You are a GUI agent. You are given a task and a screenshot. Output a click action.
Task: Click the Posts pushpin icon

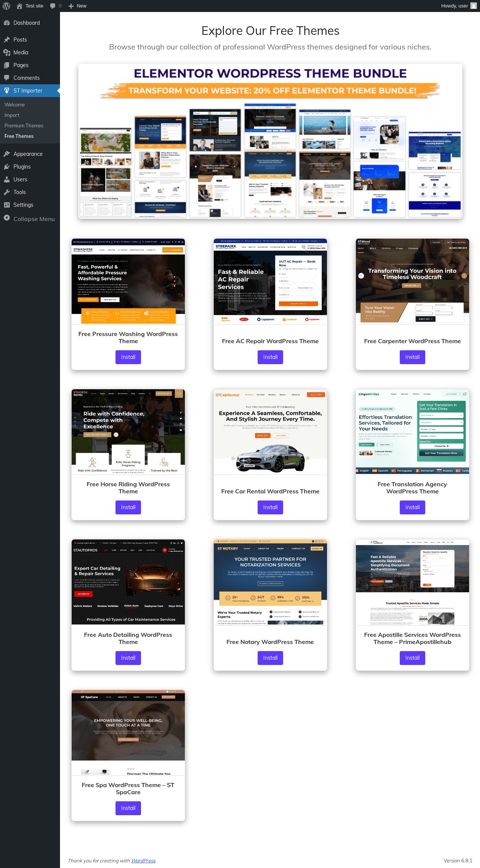tap(7, 40)
